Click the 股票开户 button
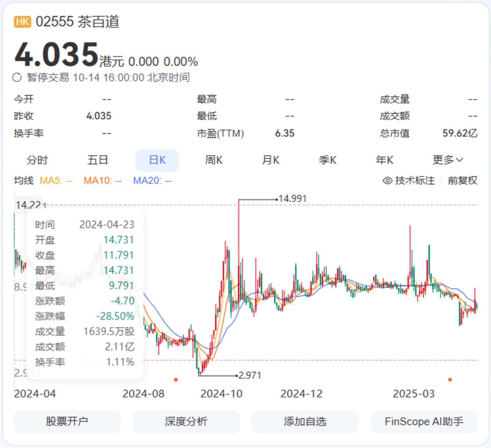This screenshot has width=491, height=448. coord(67,422)
